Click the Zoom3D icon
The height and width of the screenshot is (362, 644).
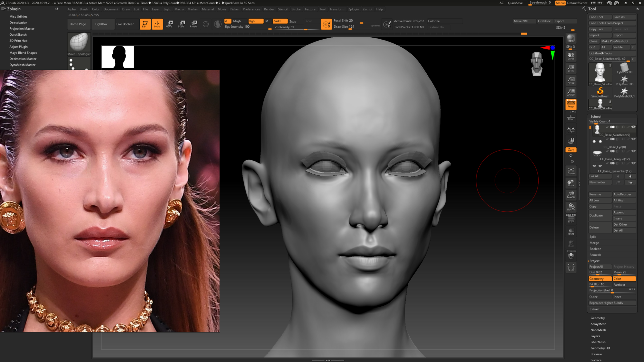[x=571, y=195]
